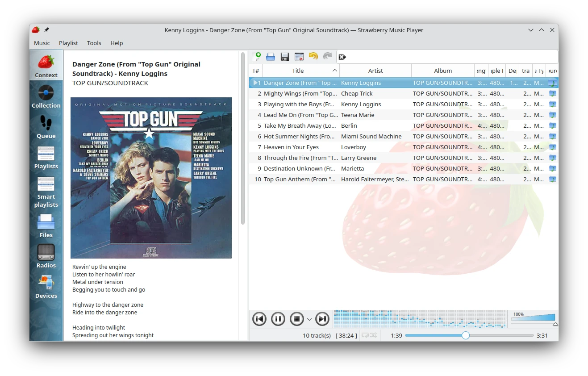Select the Heaven in Your Eyes track

(292, 147)
